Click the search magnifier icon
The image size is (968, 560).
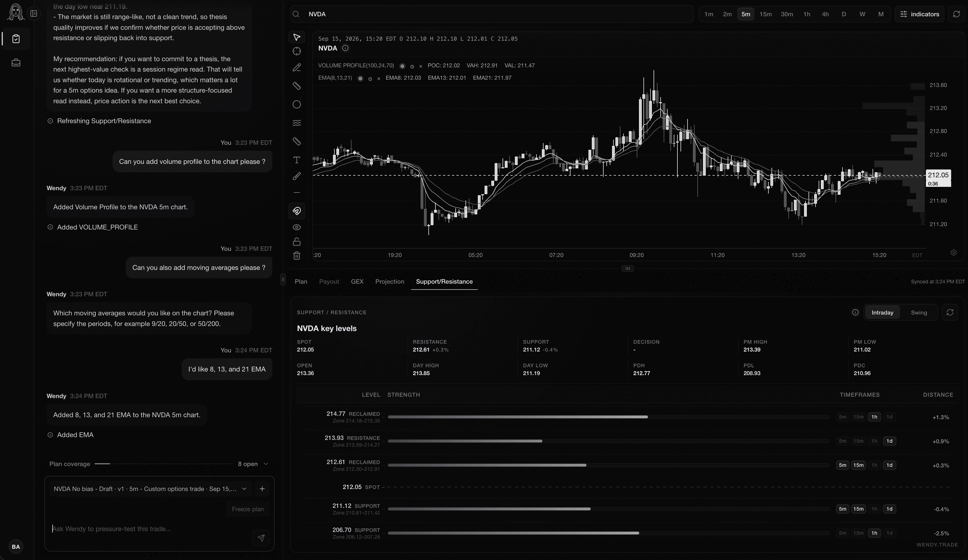point(296,14)
